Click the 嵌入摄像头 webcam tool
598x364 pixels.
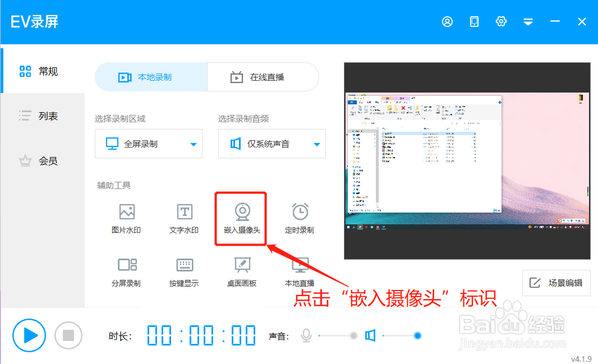pos(242,218)
